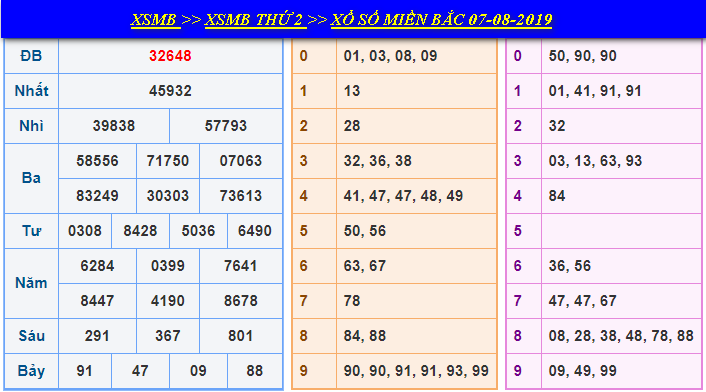Select second prize number 57793

(x=226, y=126)
